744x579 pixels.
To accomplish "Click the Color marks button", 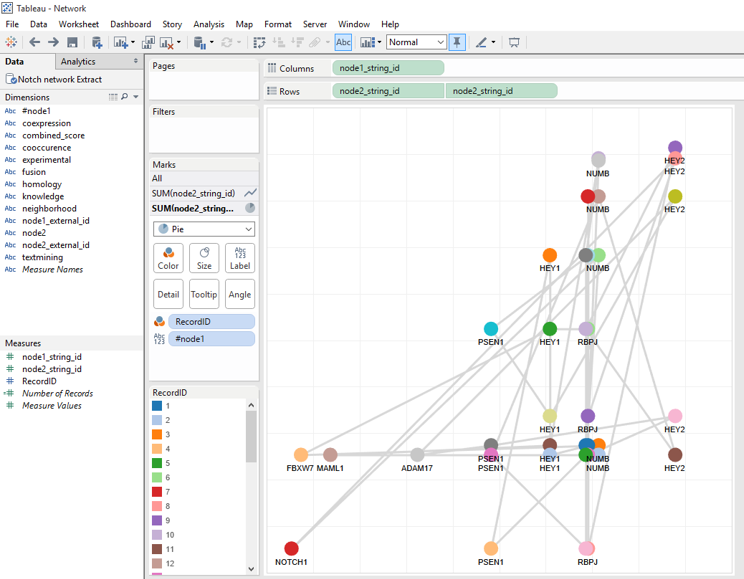I will click(x=168, y=258).
